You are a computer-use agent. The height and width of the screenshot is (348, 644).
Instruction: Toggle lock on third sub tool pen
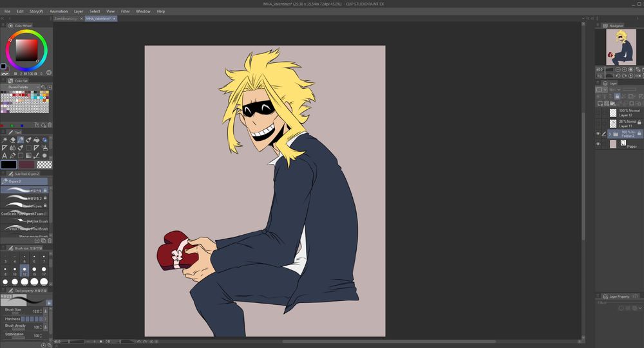(45, 206)
